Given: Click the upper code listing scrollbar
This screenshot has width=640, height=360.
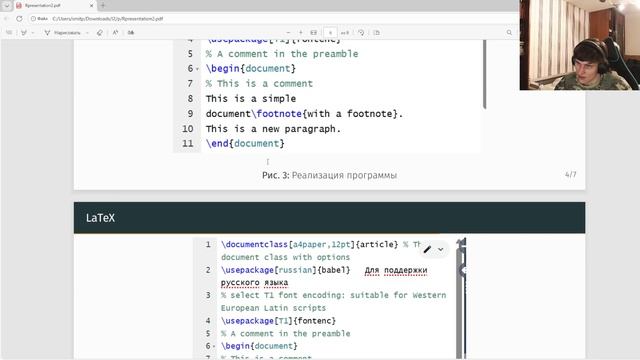Looking at the screenshot, I should 484,74.
